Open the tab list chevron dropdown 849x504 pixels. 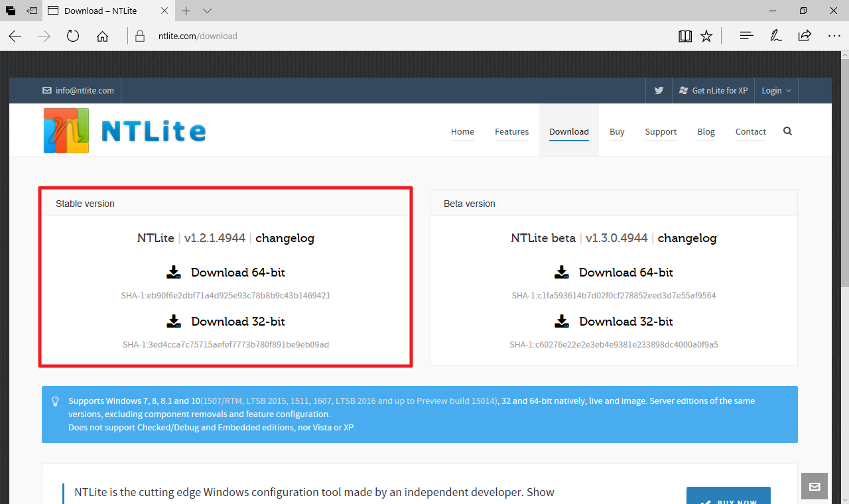tap(207, 11)
